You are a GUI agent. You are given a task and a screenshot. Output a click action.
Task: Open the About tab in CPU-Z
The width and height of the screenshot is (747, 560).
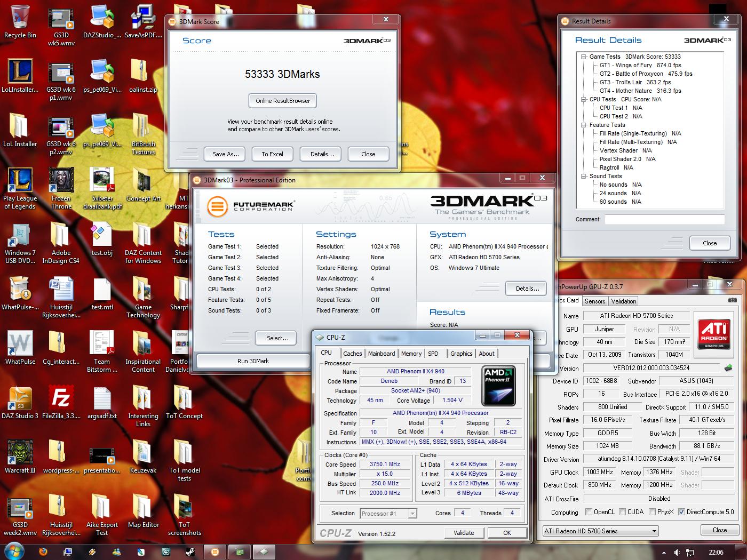tap(487, 354)
